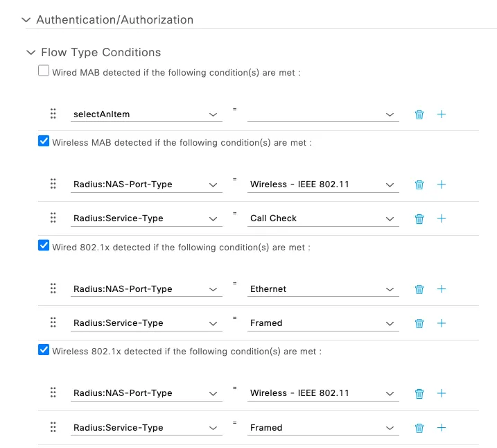The image size is (497, 448).
Task: Open Wireless 802.1x Radius:Service-Type attribute dropdown
Action: point(146,428)
